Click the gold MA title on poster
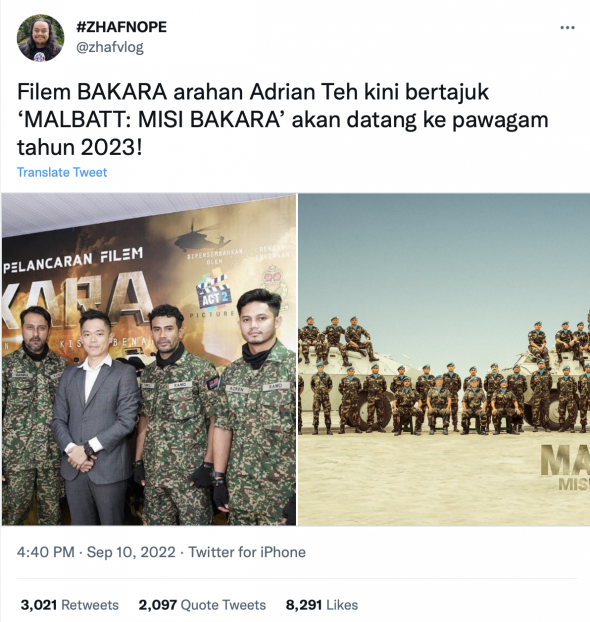The width and height of the screenshot is (590, 622). coord(565,460)
